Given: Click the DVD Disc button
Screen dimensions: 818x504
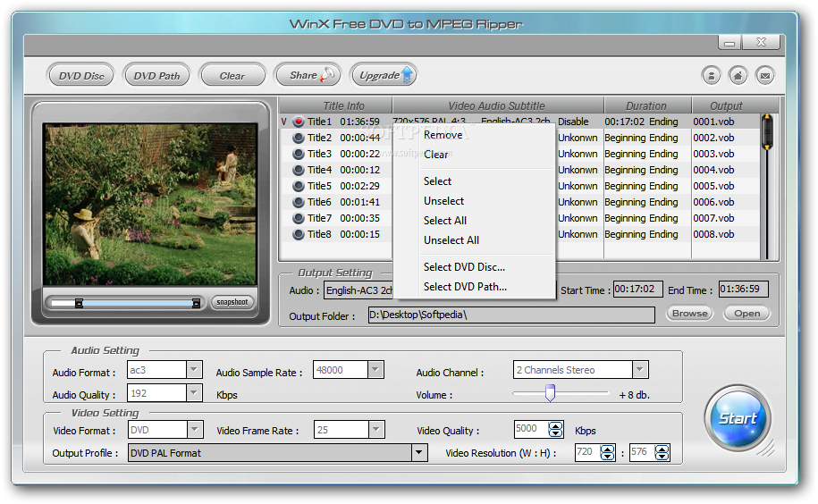Looking at the screenshot, I should (x=80, y=76).
